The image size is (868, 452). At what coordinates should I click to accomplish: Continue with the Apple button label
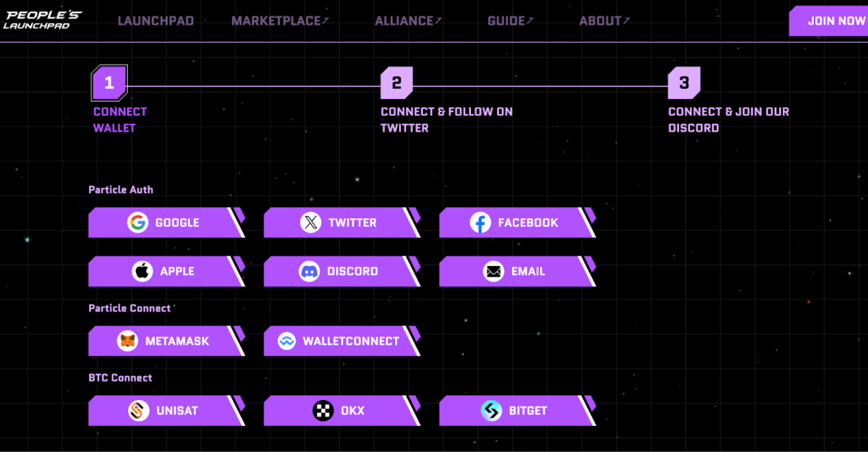click(x=177, y=271)
